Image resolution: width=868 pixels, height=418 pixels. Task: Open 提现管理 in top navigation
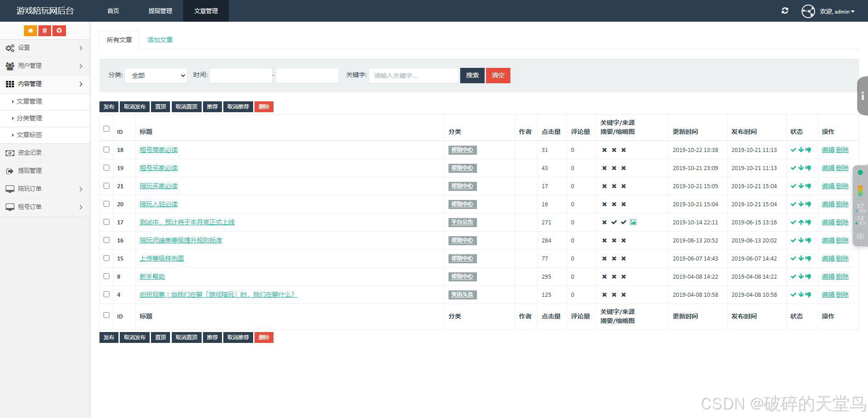(x=160, y=11)
